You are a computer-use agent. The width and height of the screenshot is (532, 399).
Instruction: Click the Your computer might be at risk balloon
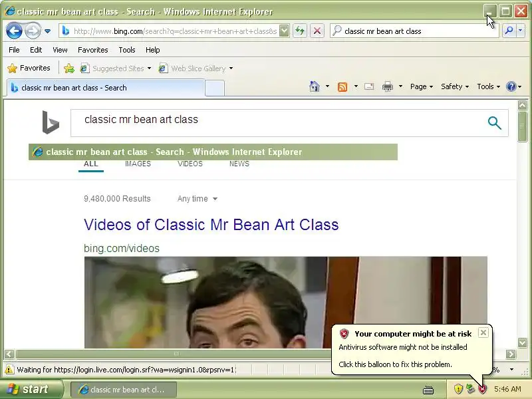(412, 350)
